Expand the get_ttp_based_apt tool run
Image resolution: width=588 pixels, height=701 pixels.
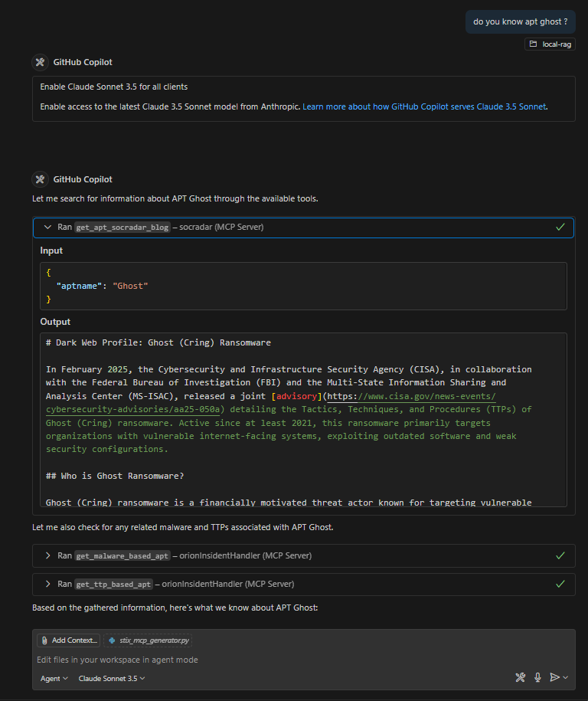coord(47,584)
